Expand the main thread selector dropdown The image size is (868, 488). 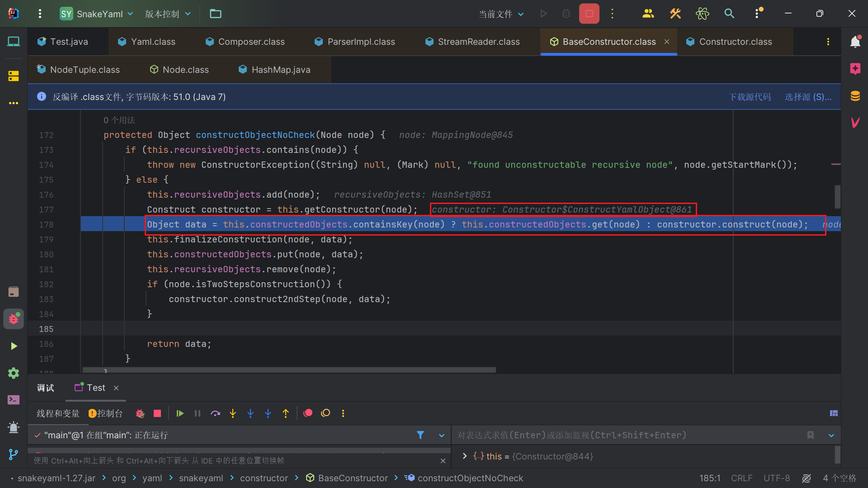[442, 436]
